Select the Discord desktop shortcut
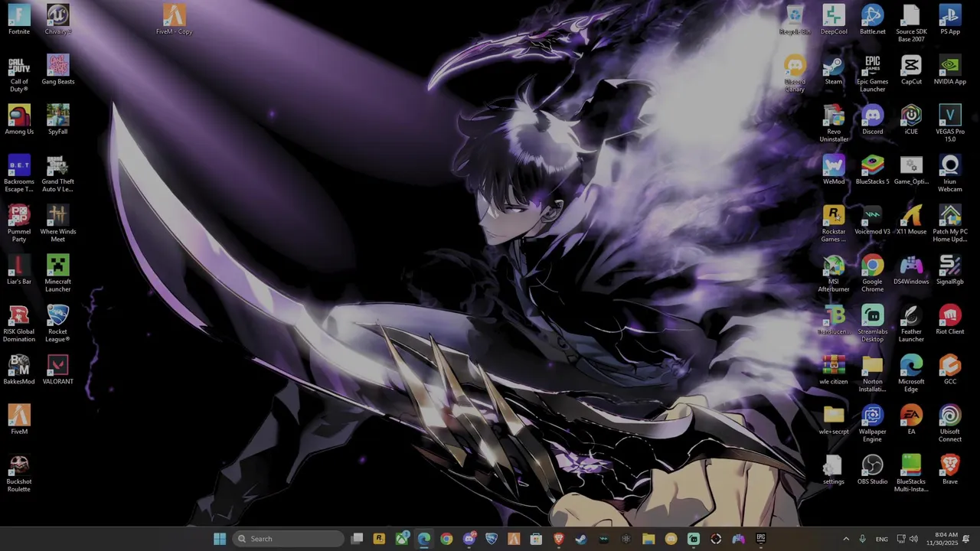 (x=873, y=120)
